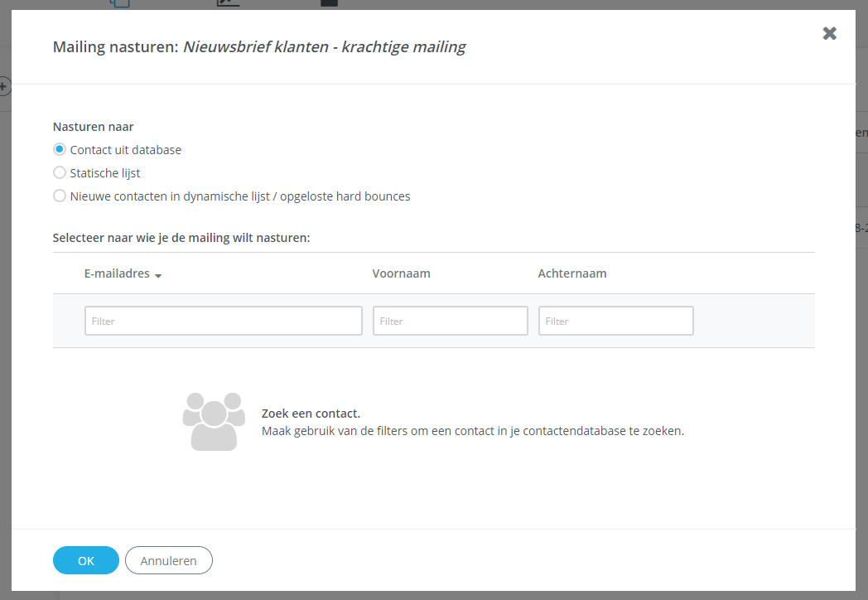Click the 'Selecteer naar wie je de mailing' label
The width and height of the screenshot is (868, 600).
[181, 238]
